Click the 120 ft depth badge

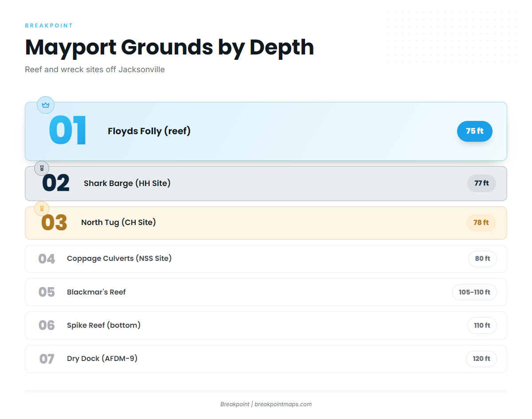(481, 359)
